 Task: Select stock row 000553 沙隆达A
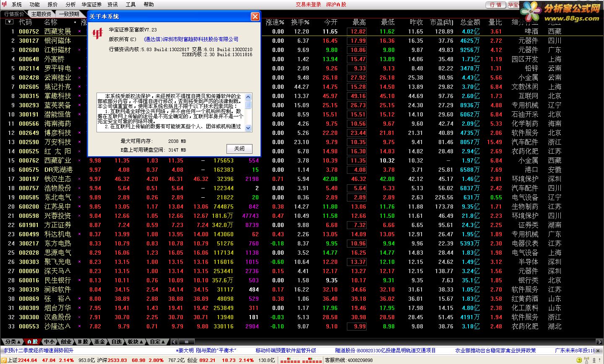pyautogui.click(x=302, y=326)
